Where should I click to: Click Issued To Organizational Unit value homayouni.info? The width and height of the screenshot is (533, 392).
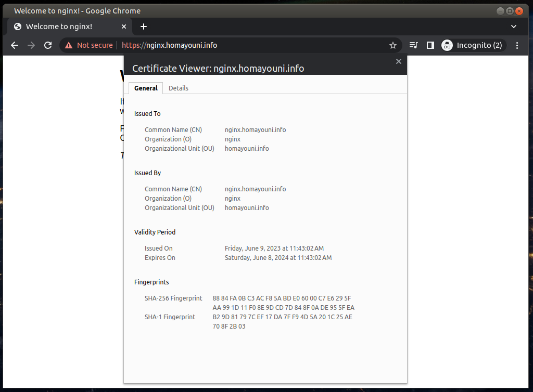247,148
